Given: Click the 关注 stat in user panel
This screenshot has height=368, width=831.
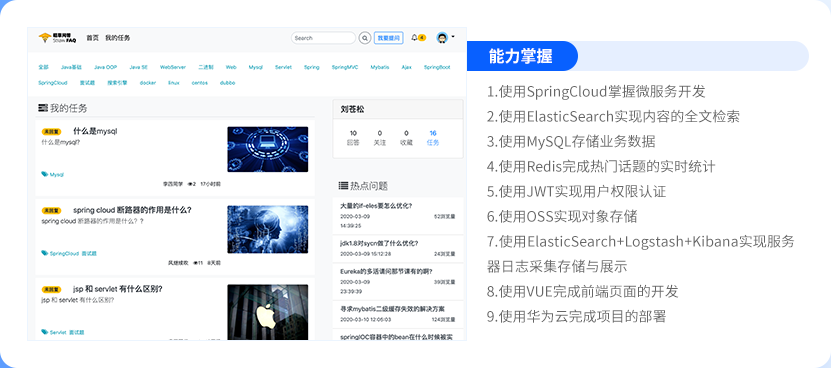Looking at the screenshot, I should click(379, 137).
